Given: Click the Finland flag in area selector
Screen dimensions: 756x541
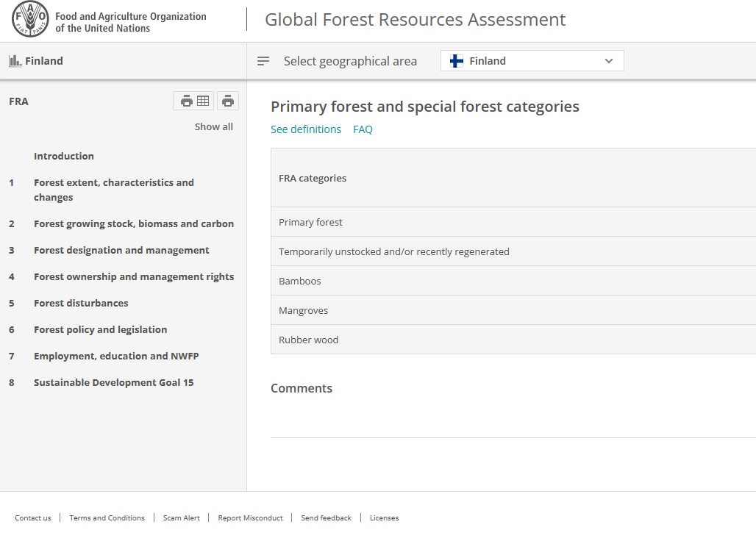Looking at the screenshot, I should pos(457,61).
